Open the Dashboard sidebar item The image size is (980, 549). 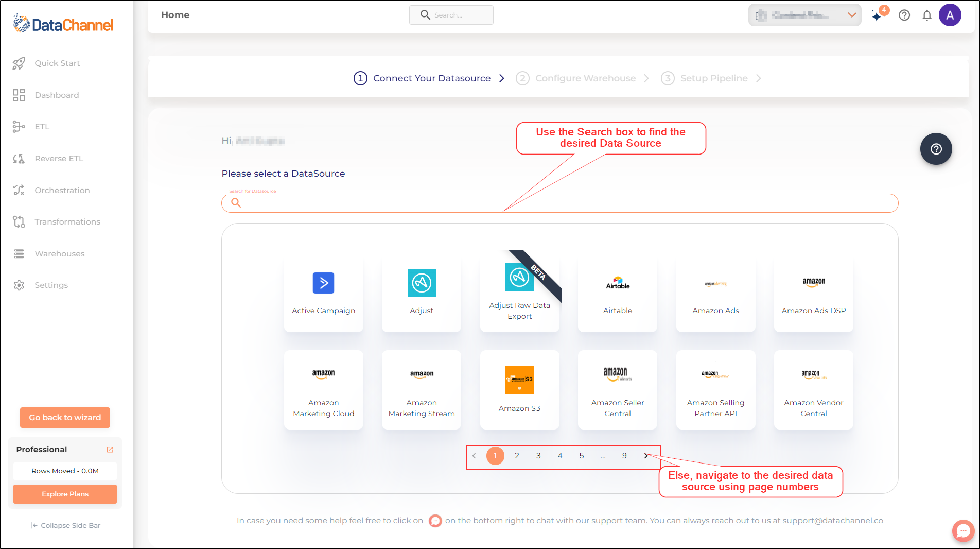(x=57, y=95)
